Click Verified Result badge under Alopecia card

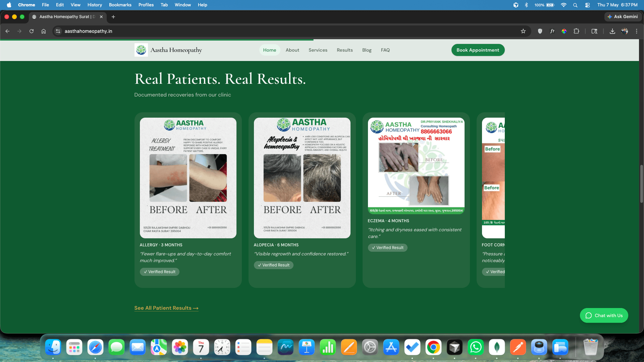274,265
